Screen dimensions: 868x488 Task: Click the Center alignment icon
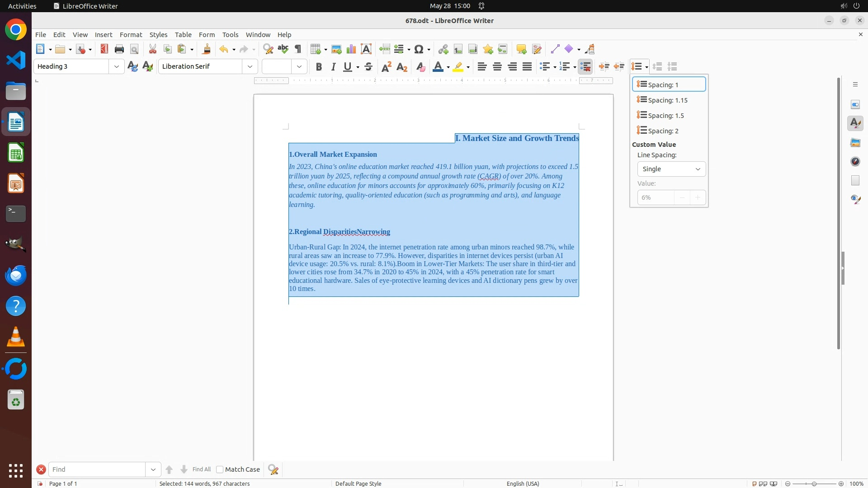pyautogui.click(x=497, y=67)
